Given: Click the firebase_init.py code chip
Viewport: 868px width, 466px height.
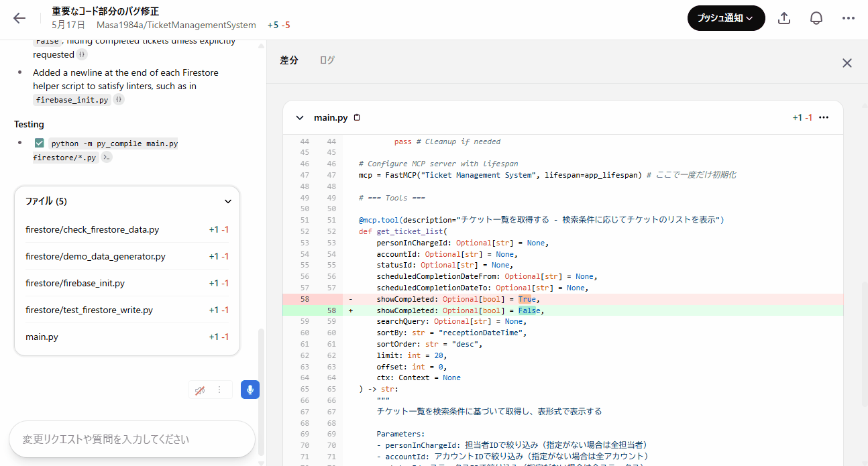Looking at the screenshot, I should (x=72, y=100).
